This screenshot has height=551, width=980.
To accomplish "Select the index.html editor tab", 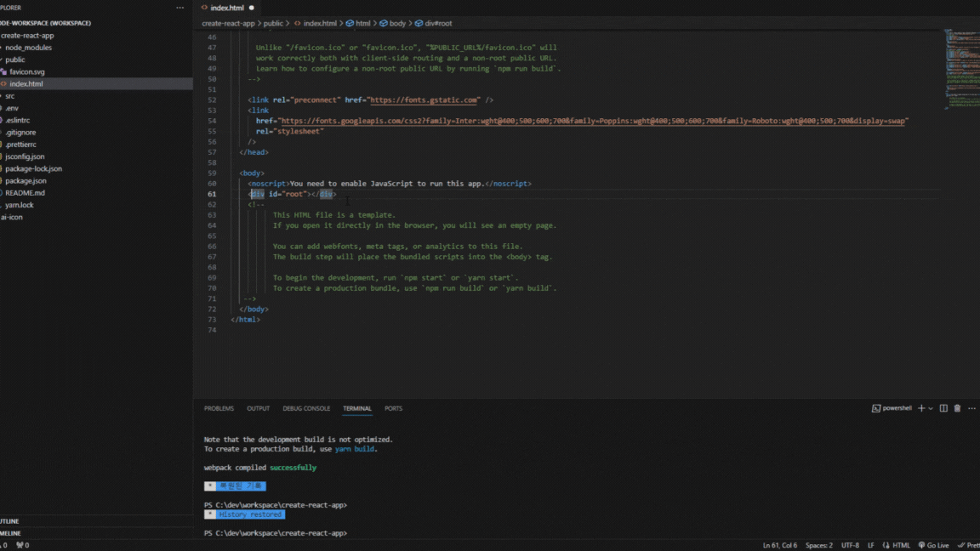I will point(227,9).
